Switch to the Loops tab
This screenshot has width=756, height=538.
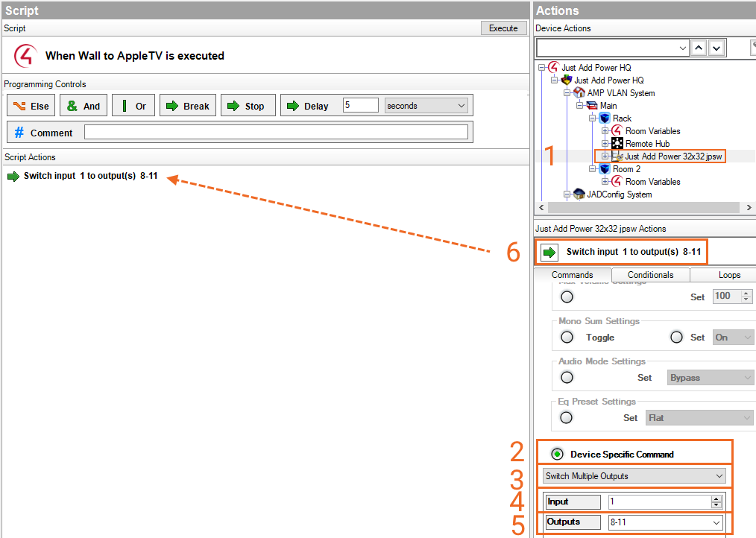coord(729,275)
